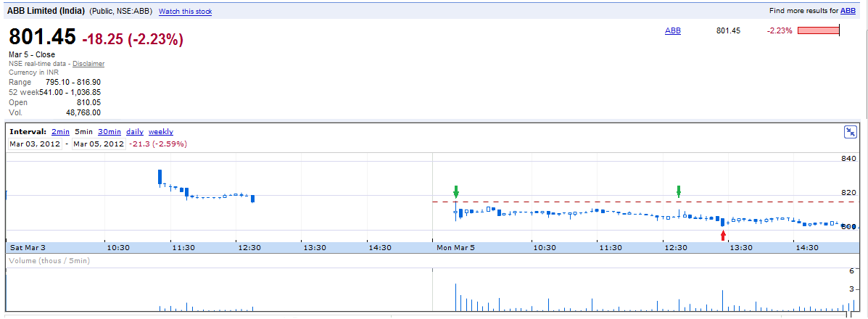The height and width of the screenshot is (319, 868).
Task: Switch chart interval to 2min
Action: coord(60,132)
